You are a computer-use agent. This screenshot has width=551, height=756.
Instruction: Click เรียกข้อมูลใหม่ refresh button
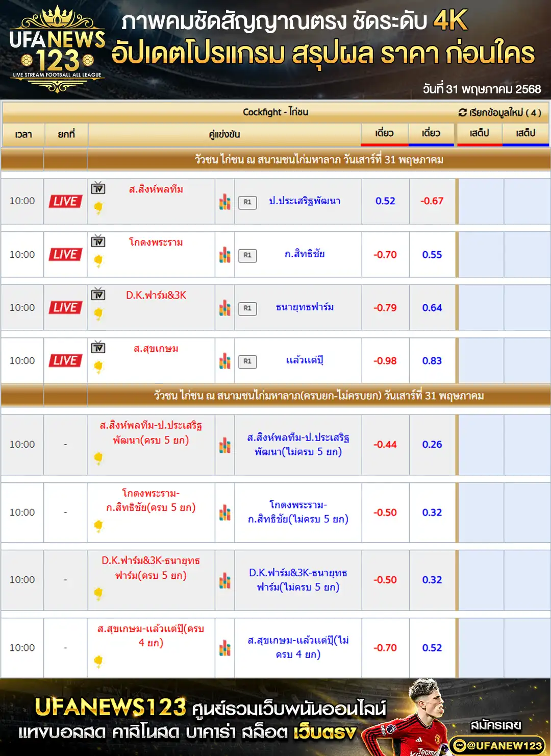[x=500, y=112]
